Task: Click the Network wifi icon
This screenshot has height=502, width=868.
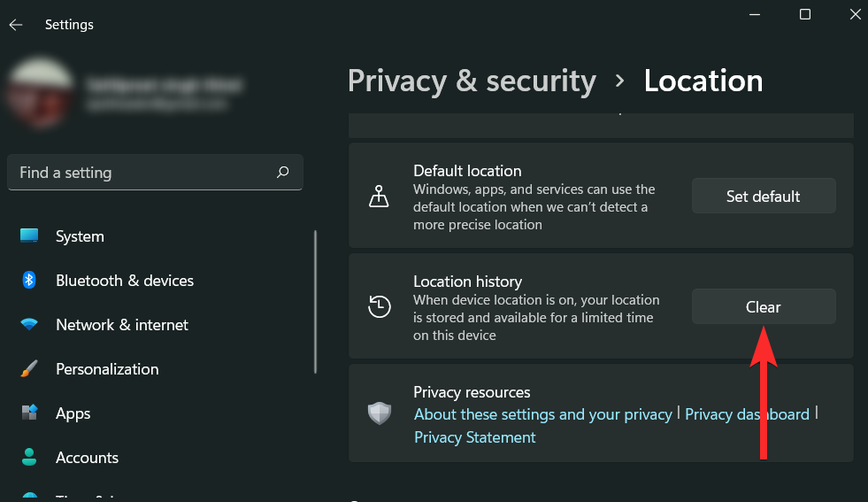Action: pyautogui.click(x=29, y=325)
